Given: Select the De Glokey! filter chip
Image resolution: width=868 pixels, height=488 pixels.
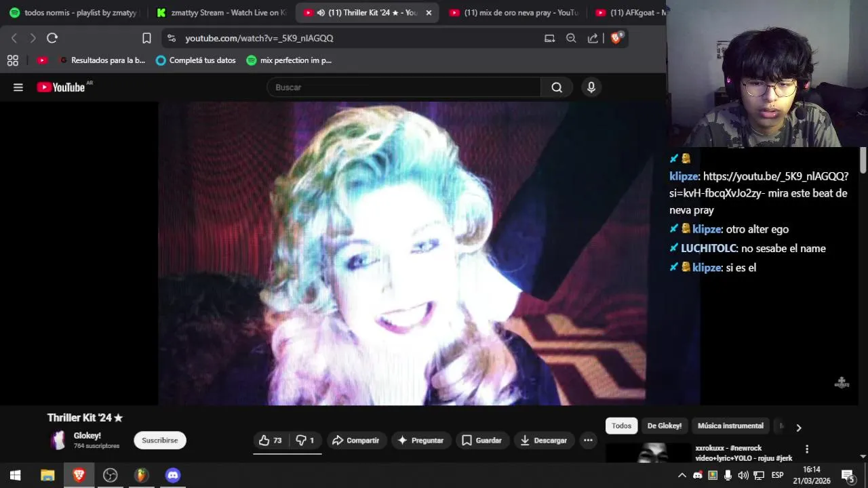Looking at the screenshot, I should tap(665, 426).
